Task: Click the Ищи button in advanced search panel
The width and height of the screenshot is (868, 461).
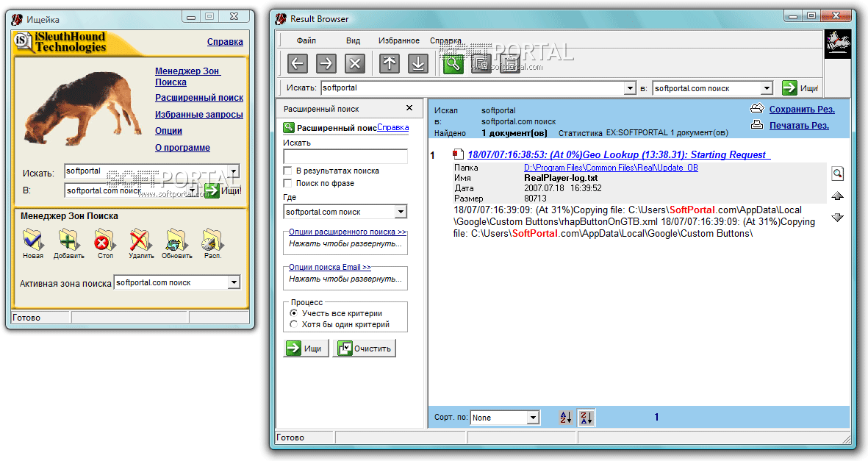Action: coord(306,349)
